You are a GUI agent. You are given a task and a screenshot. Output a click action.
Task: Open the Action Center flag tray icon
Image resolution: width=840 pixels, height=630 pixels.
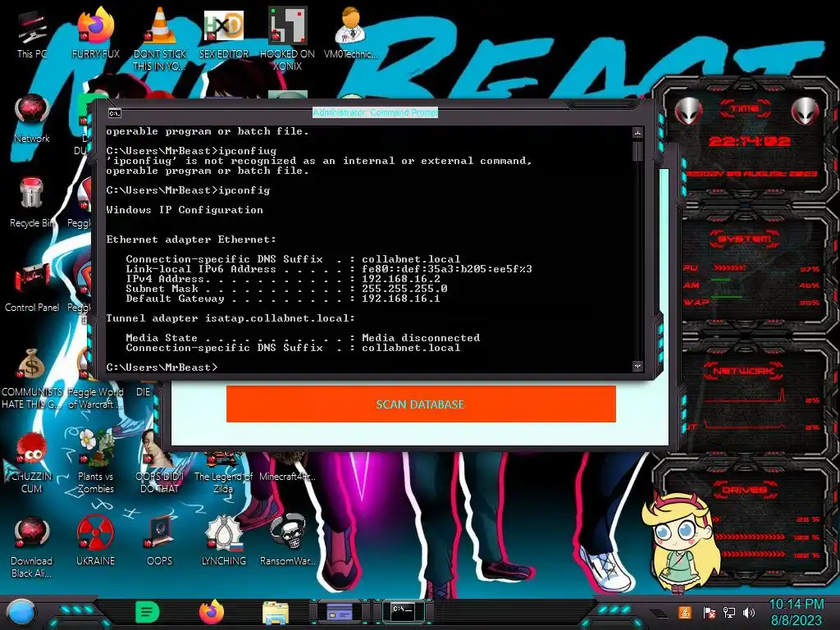[x=709, y=613]
